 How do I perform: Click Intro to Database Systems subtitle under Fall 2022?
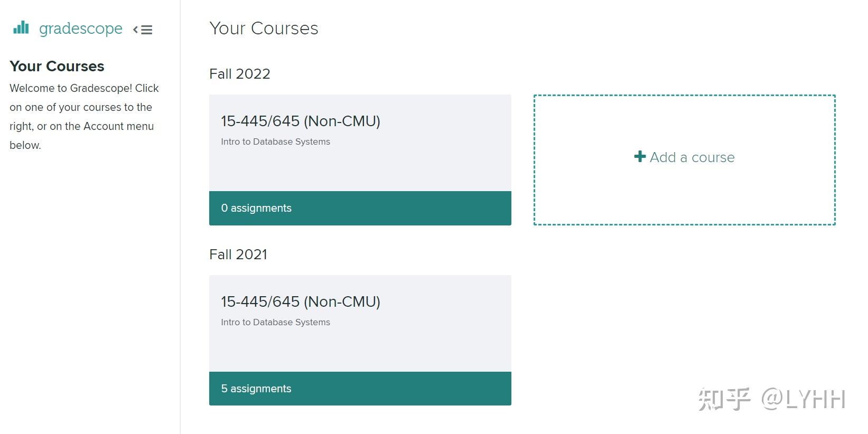[275, 141]
